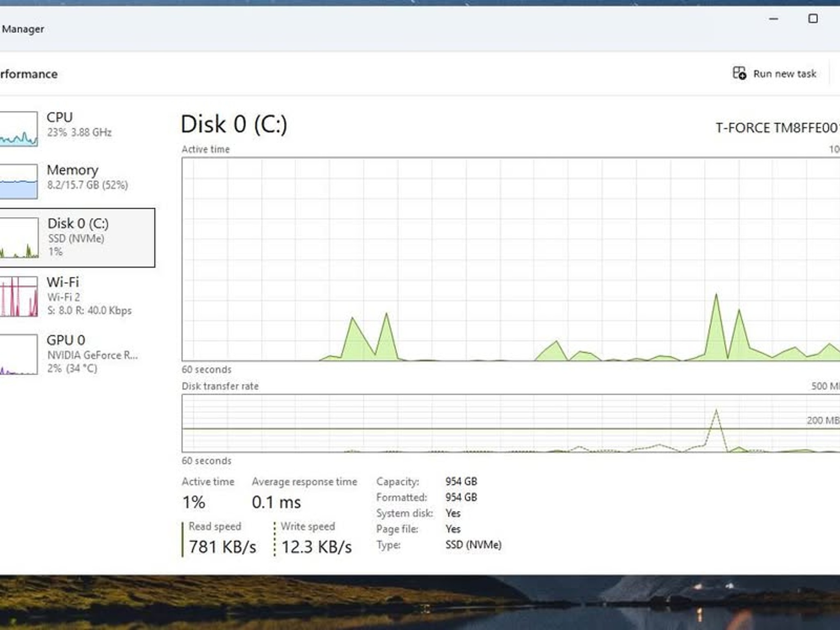Click the Read speed 781 KB/s value
This screenshot has height=630, width=840.
[223, 547]
